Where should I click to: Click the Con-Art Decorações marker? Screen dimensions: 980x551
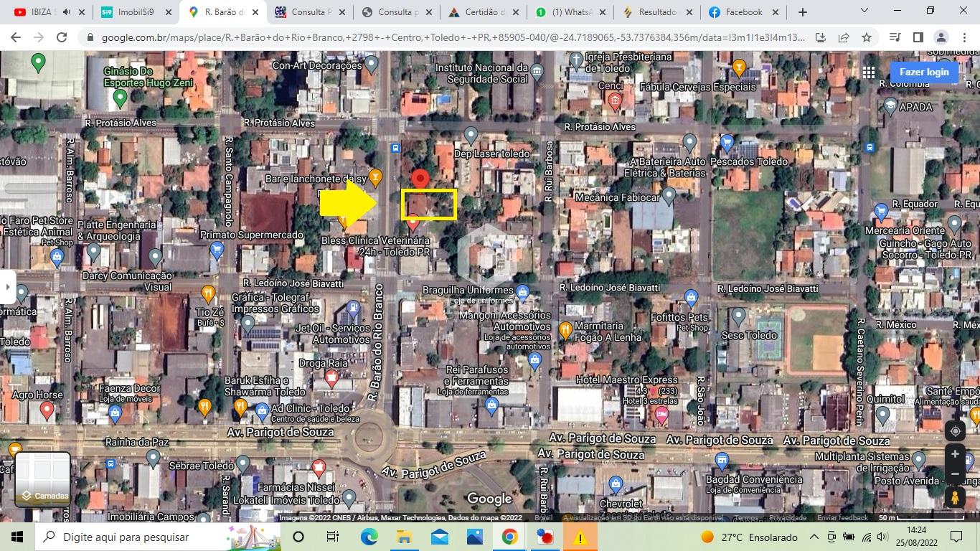coord(371,64)
